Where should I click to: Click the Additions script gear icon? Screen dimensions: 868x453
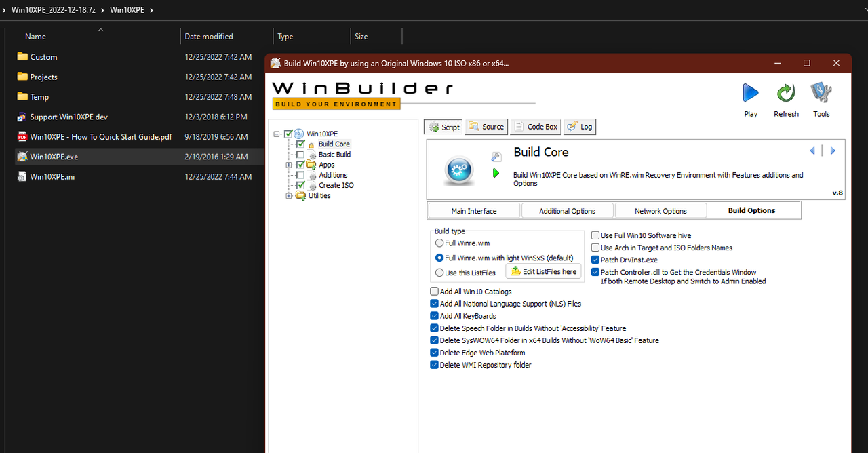click(312, 175)
